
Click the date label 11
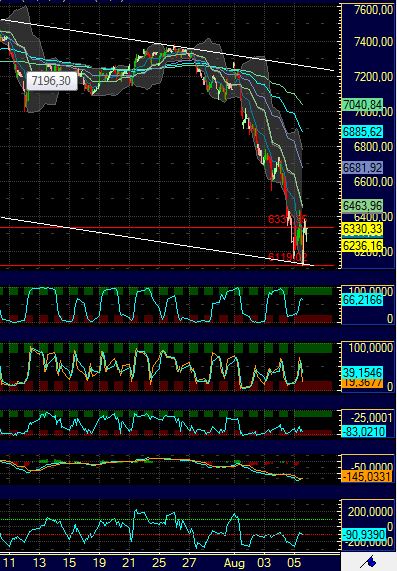coord(9,563)
